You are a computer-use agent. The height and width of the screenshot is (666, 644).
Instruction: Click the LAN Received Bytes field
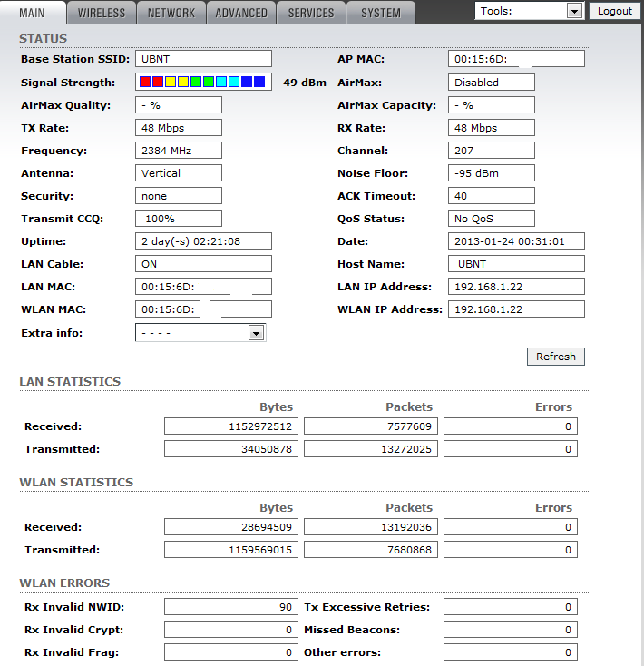click(x=231, y=426)
